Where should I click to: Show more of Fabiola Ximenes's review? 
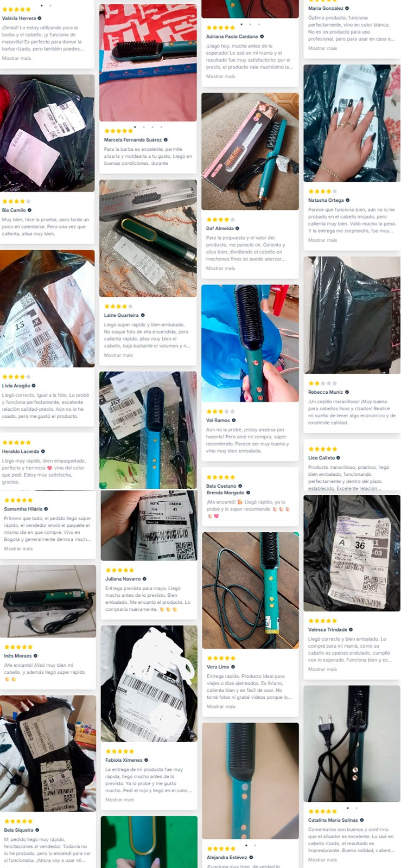tap(119, 800)
